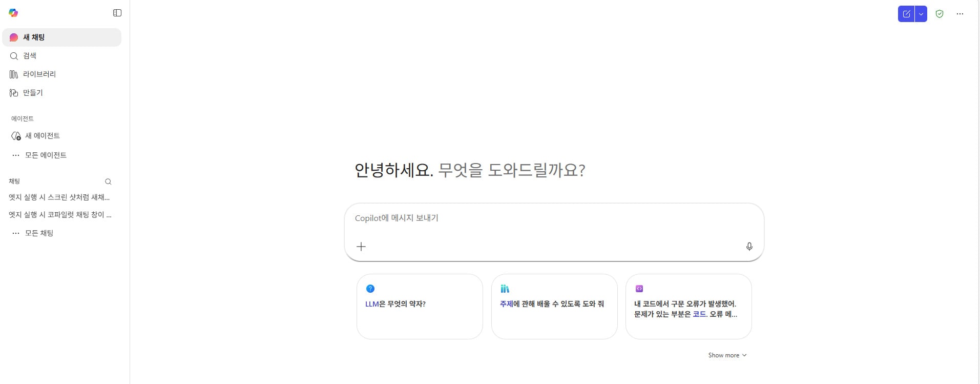Collapse the sidebar panel toggle
This screenshot has height=384, width=980.
[117, 13]
